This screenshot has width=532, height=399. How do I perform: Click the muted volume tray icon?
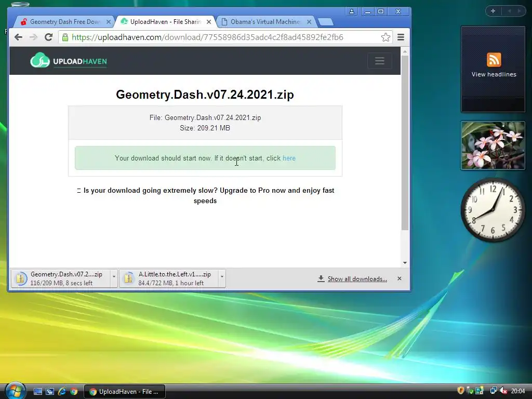(x=503, y=391)
